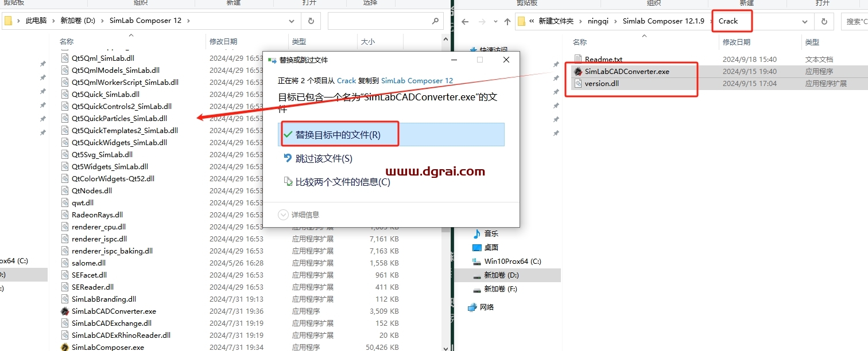Open the address bar dropdown in the right window
Screen dimensions: 868x351
click(x=804, y=21)
